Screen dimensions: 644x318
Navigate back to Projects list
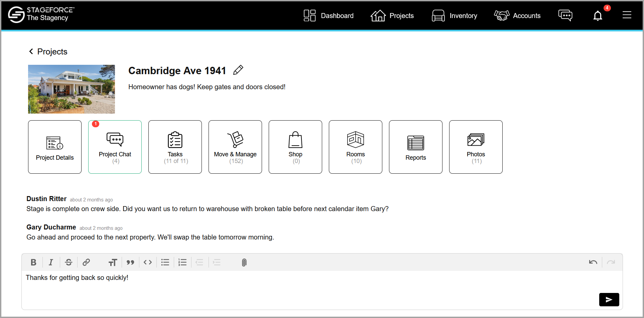click(x=47, y=51)
